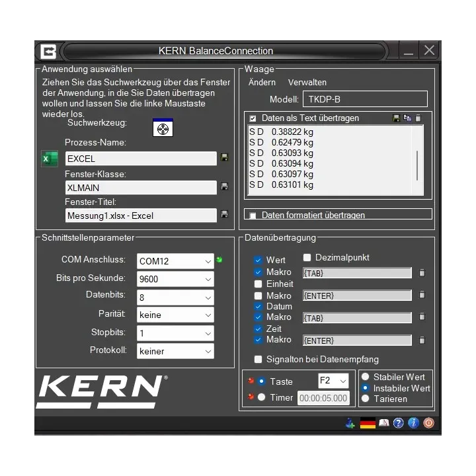Viewport: 476px width, 476px height.
Task: Select Stabiler Wert radio option
Action: click(x=366, y=377)
